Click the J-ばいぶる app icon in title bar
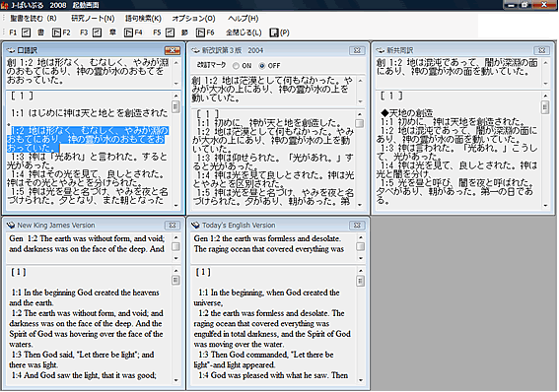The image size is (559, 392). click(4, 5)
